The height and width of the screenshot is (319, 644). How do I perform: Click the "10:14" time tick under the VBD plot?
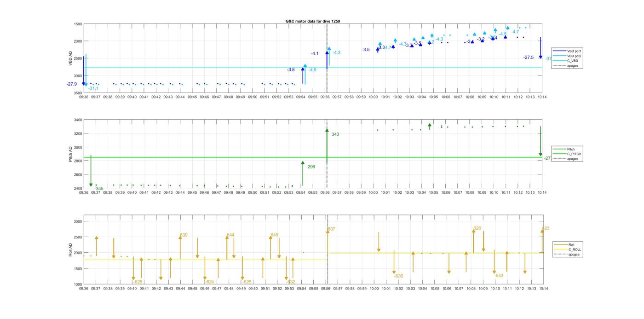pyautogui.click(x=542, y=97)
